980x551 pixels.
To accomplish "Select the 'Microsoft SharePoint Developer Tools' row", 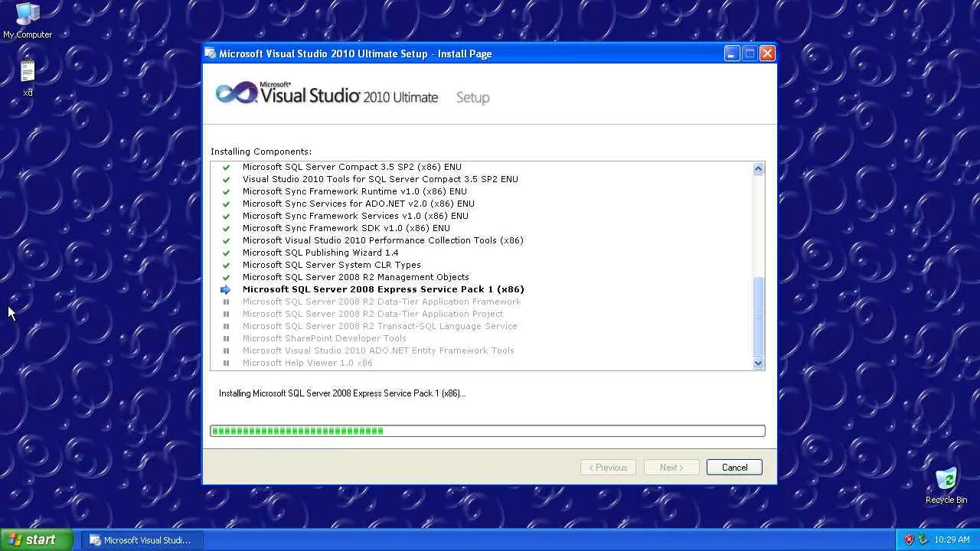I will [325, 338].
